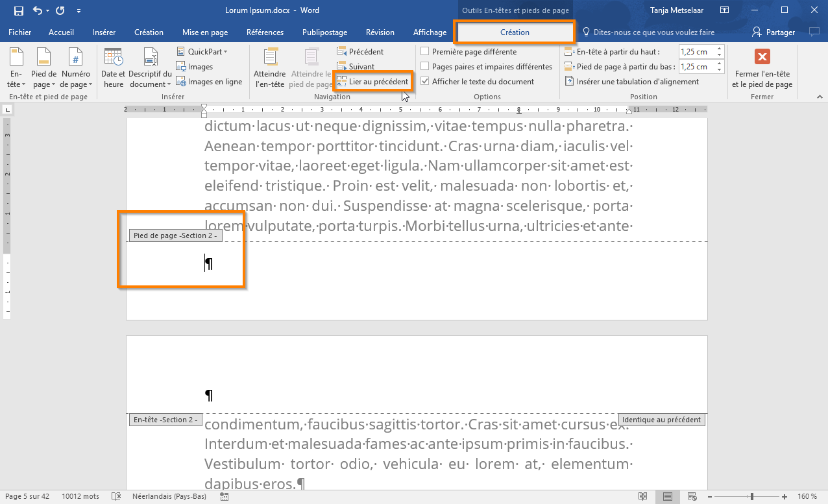Switch to Web Layout view icon

pos(692,496)
